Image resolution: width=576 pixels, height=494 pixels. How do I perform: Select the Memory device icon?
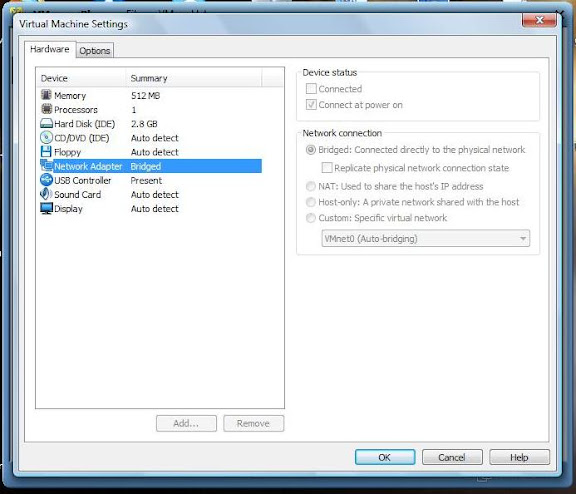point(46,95)
